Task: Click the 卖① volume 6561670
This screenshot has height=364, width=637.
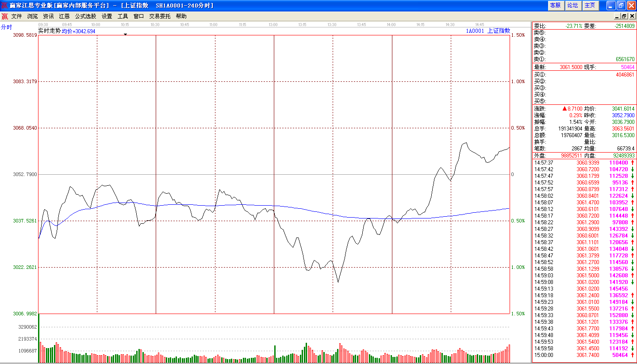Action: point(625,59)
